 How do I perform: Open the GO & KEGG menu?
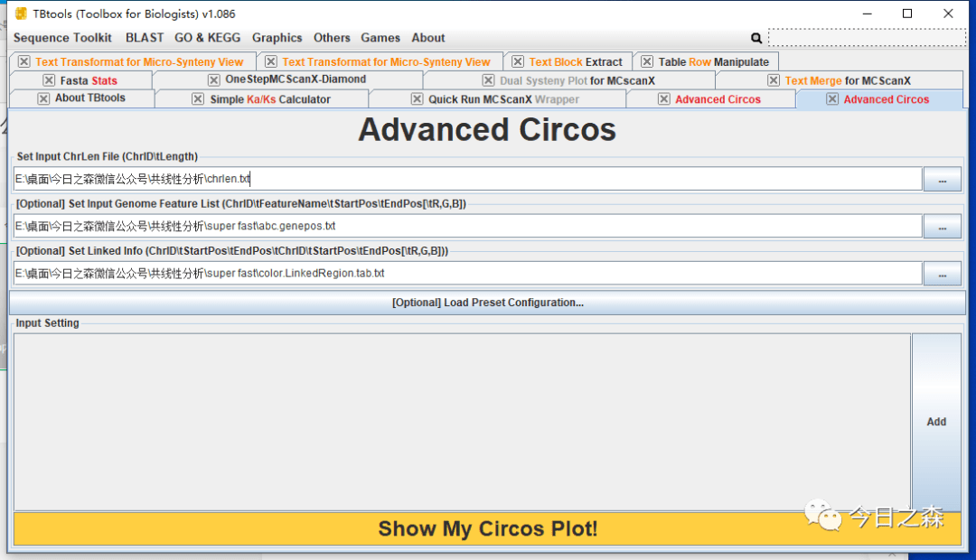[x=207, y=38]
